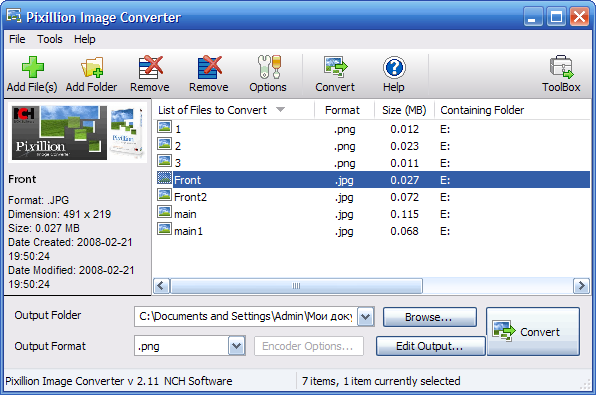Click the size value 0.072
The width and height of the screenshot is (596, 395).
pyautogui.click(x=404, y=197)
